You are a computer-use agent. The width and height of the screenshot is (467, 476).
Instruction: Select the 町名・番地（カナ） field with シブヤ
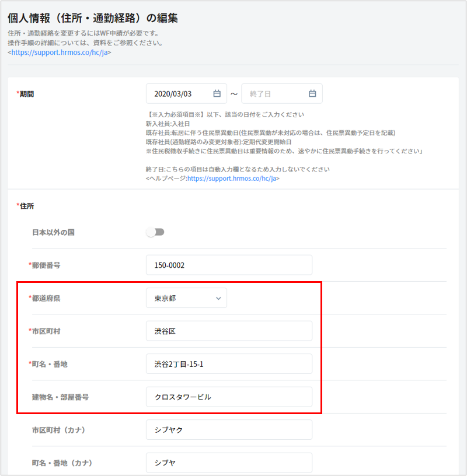pyautogui.click(x=229, y=463)
